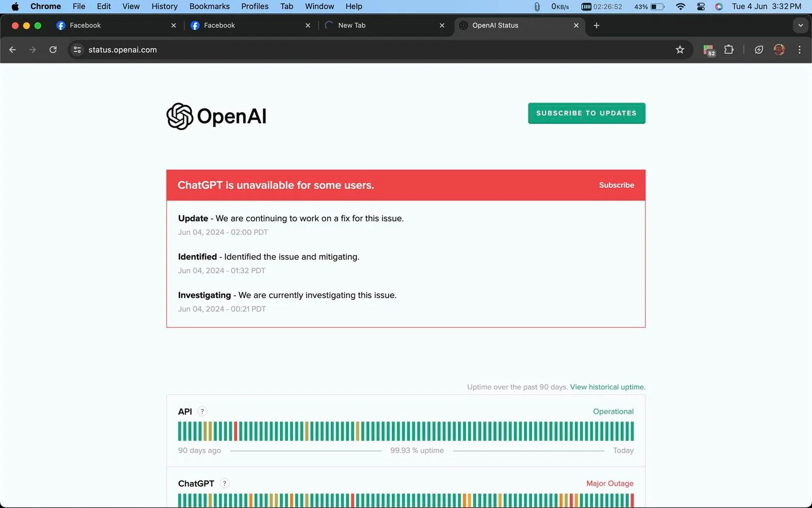This screenshot has width=812, height=508.
Task: Open the Profiles menu
Action: point(255,6)
